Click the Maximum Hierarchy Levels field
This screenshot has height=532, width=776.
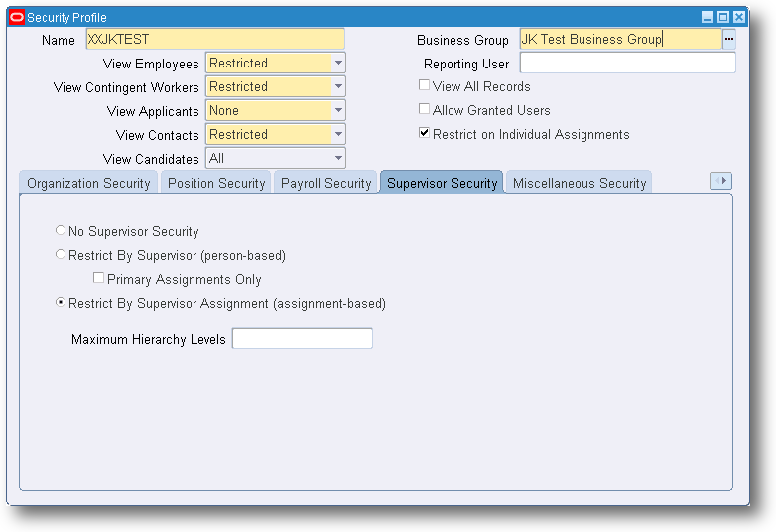(x=303, y=338)
